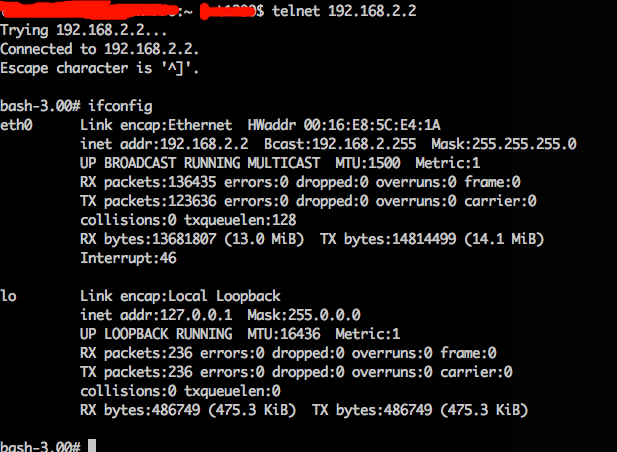This screenshot has width=617, height=452.
Task: Click inet addr:127.0.0.1 on loopback
Action: pos(156,315)
